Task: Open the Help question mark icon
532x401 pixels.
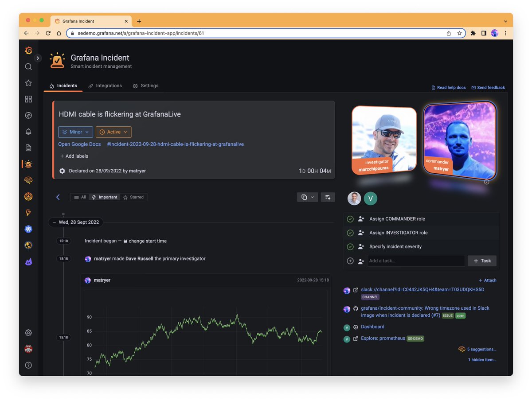Action: pyautogui.click(x=28, y=365)
